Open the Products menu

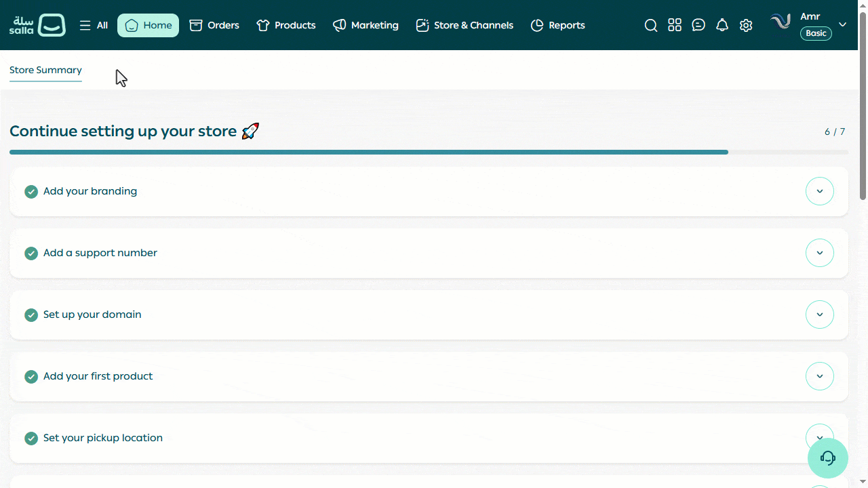tap(286, 25)
